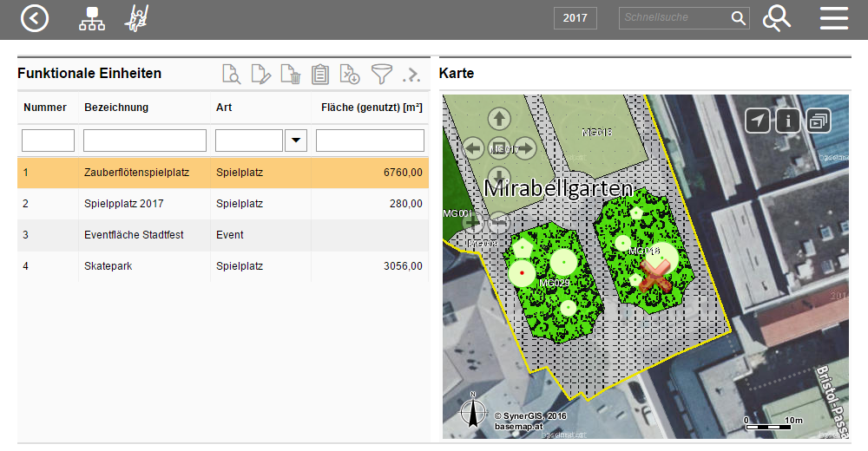Click the red X marker on map
Image resolution: width=868 pixels, height=451 pixels.
(x=655, y=276)
